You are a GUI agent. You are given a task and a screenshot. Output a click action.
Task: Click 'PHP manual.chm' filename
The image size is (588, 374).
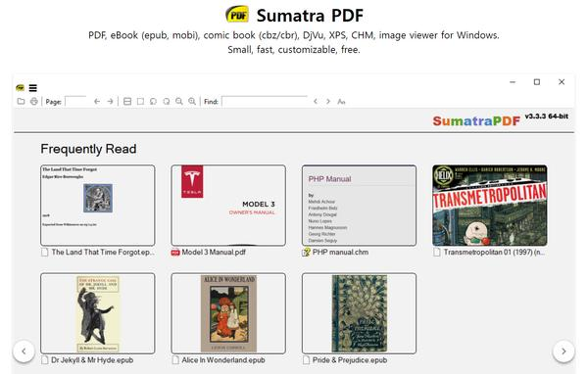(340, 253)
